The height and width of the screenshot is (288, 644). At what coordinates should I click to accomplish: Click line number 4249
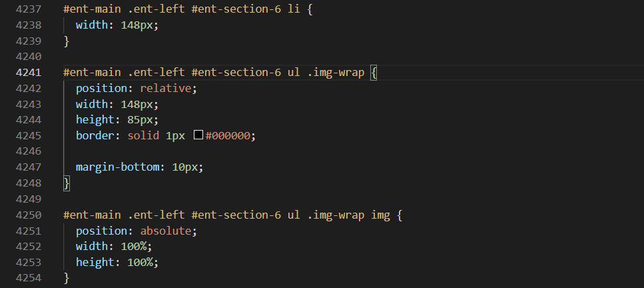(x=29, y=199)
